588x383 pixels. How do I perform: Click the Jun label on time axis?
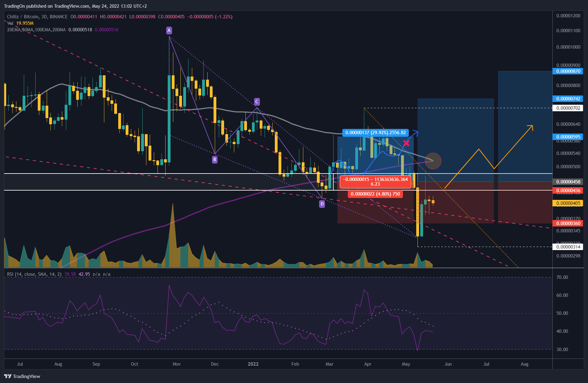448,364
